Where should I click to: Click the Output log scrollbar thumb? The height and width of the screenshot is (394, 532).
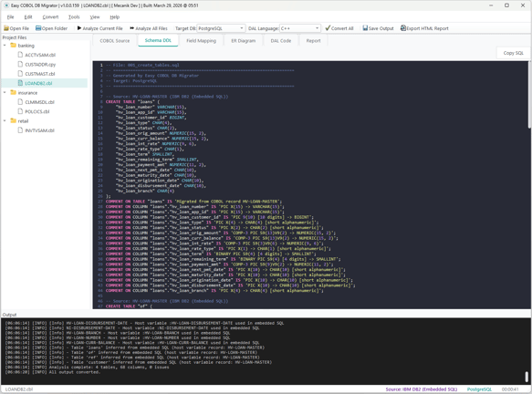(527, 377)
